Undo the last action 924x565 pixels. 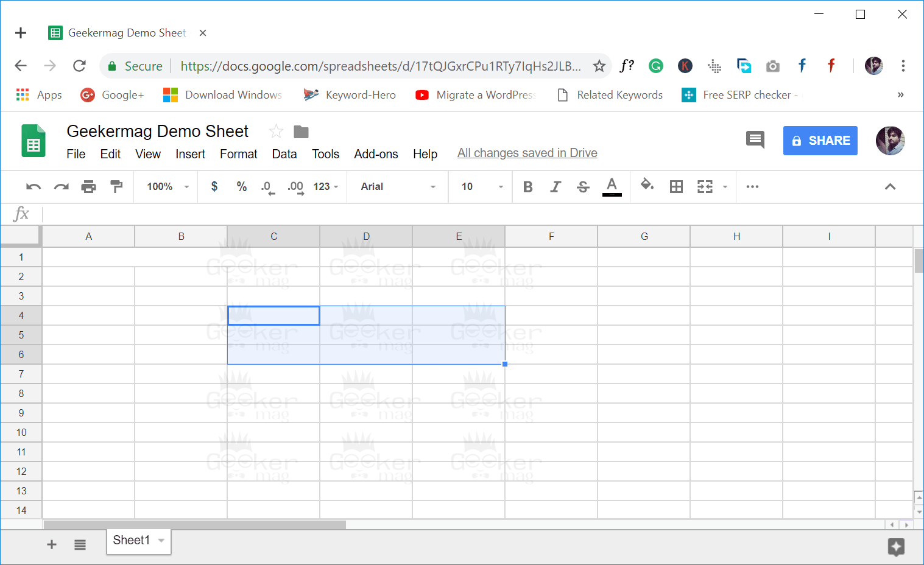(33, 187)
